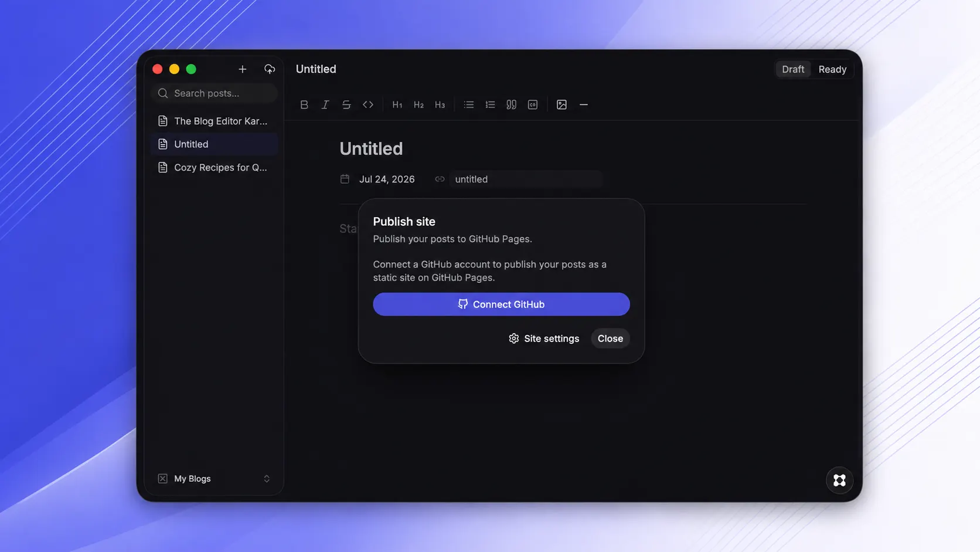This screenshot has width=980, height=552.
Task: Open "The Blog Editor Kar..." post
Action: pos(214,121)
